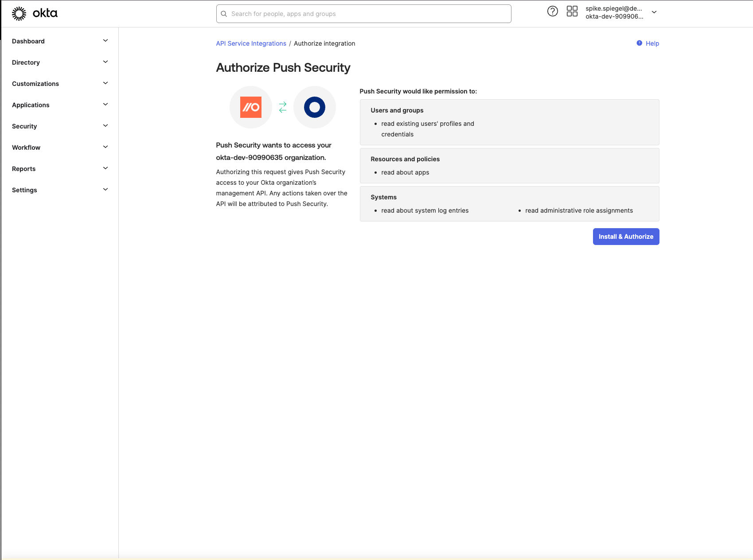
Task: Open the apps grid icon
Action: (x=572, y=12)
